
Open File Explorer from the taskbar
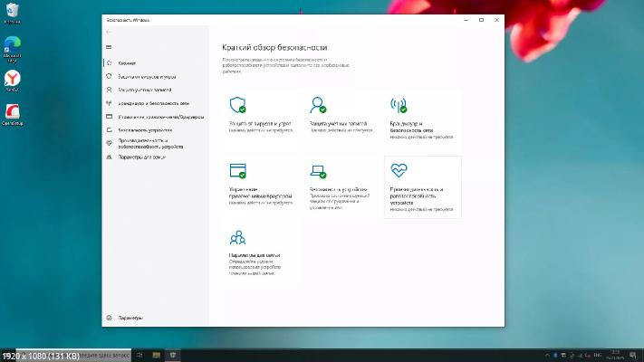(x=156, y=355)
